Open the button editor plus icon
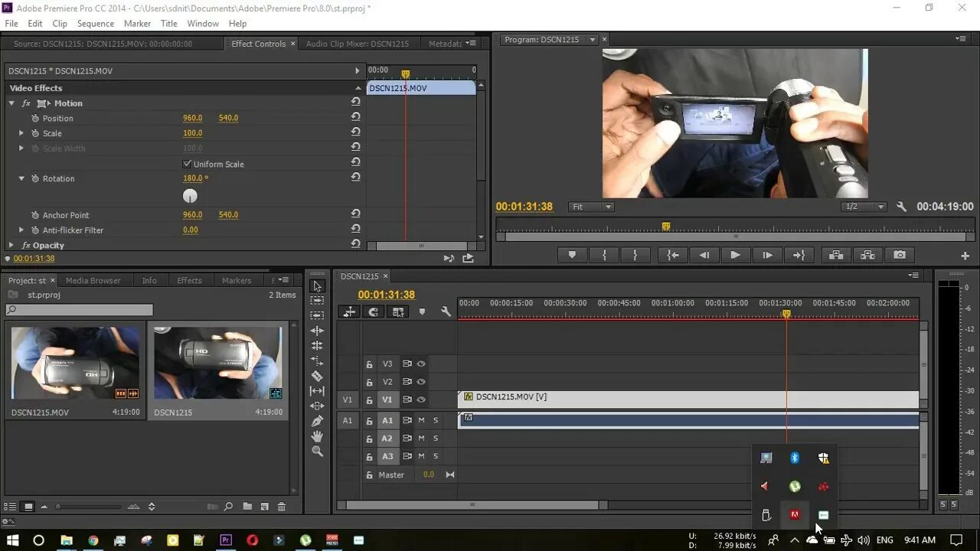Viewport: 980px width, 551px height. pos(965,256)
